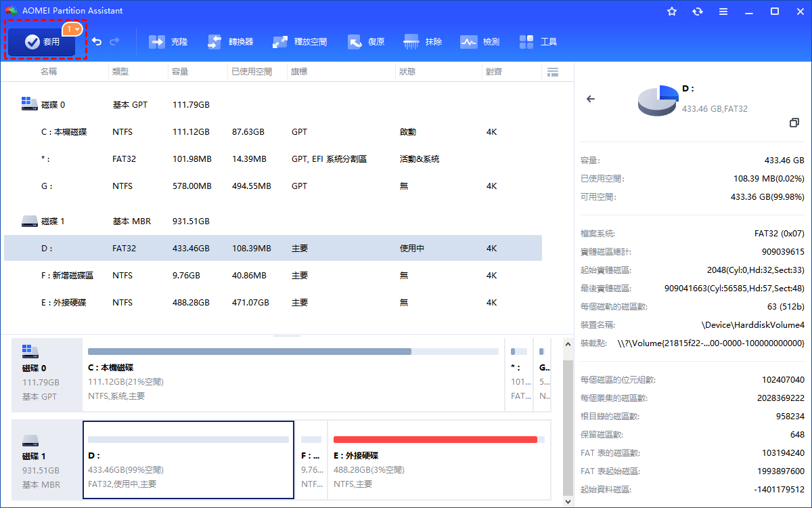Open the pending operations count dropdown badge

pyautogui.click(x=73, y=29)
